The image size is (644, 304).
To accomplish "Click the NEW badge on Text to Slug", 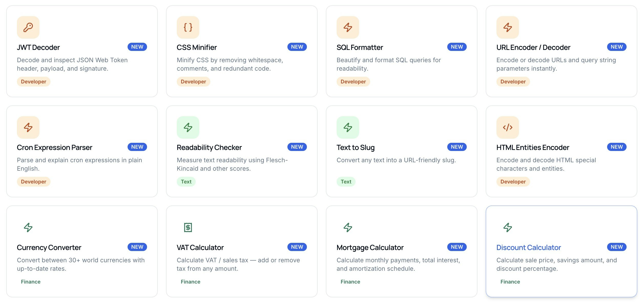I will (456, 147).
